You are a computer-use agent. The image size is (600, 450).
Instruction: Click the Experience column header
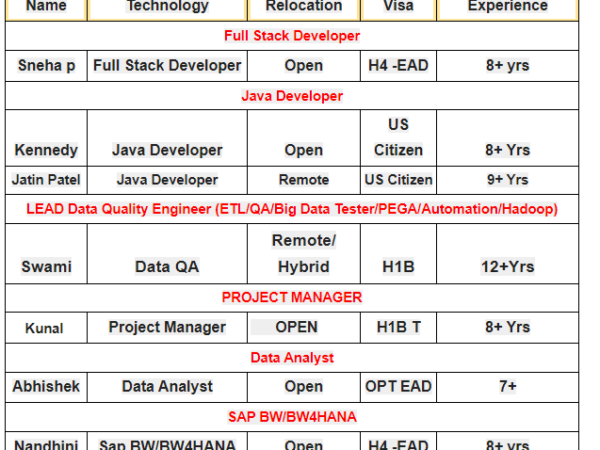[507, 6]
